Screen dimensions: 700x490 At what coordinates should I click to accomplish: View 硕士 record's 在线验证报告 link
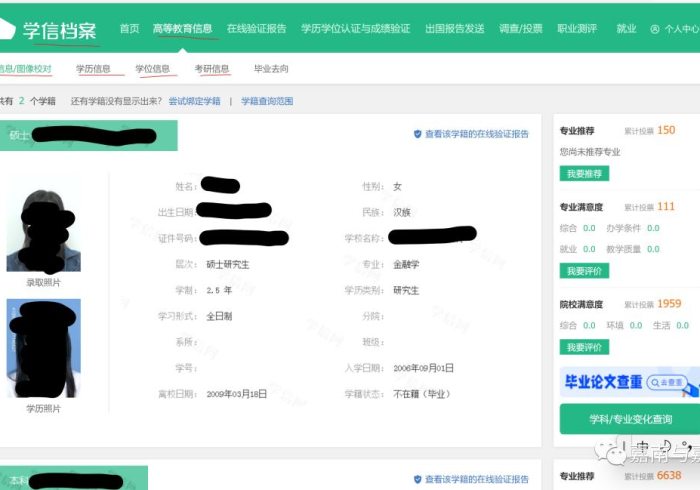(477, 134)
